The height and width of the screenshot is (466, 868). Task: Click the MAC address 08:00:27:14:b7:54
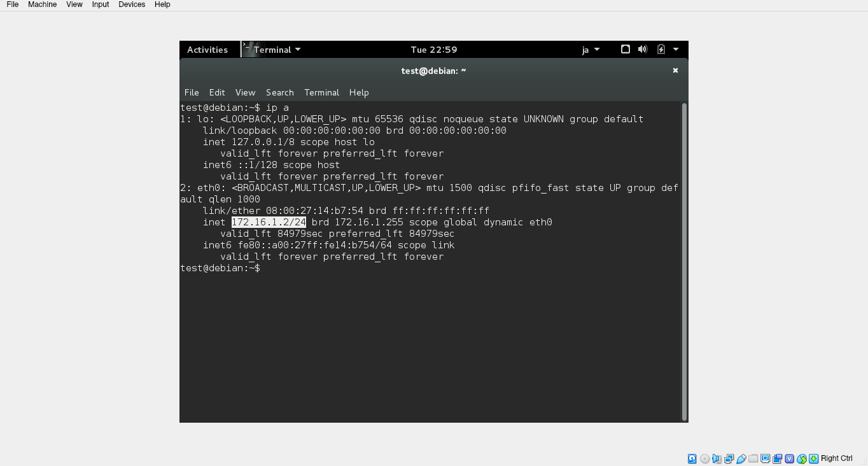pyautogui.click(x=314, y=211)
